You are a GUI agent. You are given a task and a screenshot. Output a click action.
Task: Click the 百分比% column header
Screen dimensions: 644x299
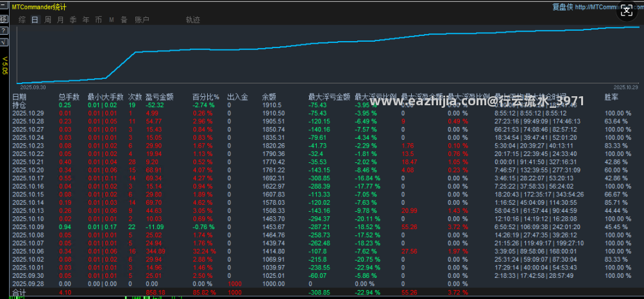[x=206, y=98]
